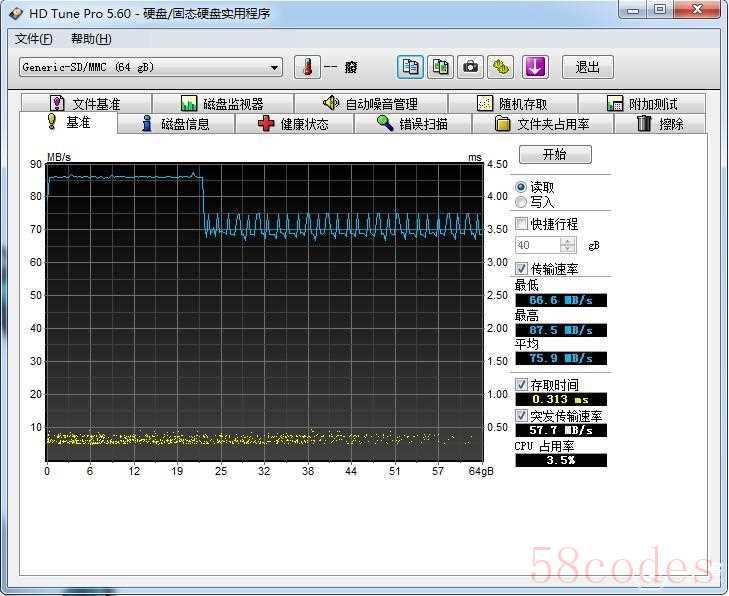
Task: Click the HD Tune title bar app icon
Action: tap(16, 13)
